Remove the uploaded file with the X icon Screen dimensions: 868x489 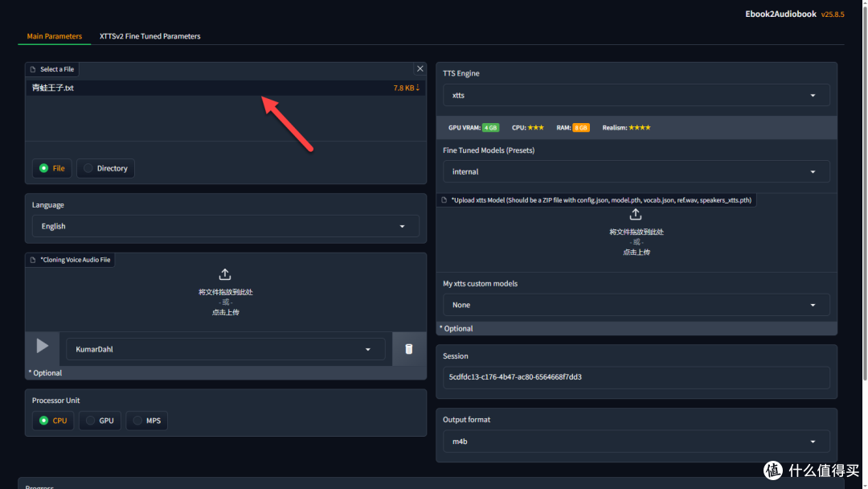tap(420, 69)
